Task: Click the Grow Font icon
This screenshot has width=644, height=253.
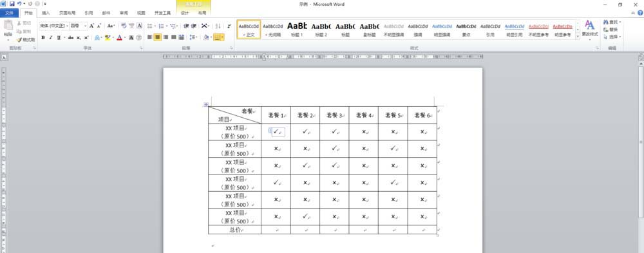Action: 91,26
